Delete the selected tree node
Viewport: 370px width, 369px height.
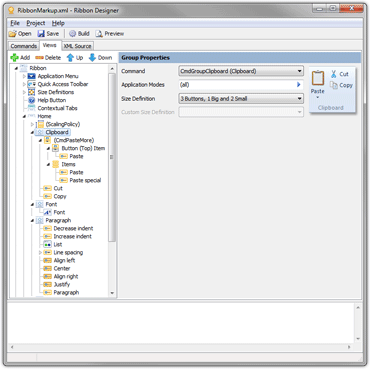(48, 58)
